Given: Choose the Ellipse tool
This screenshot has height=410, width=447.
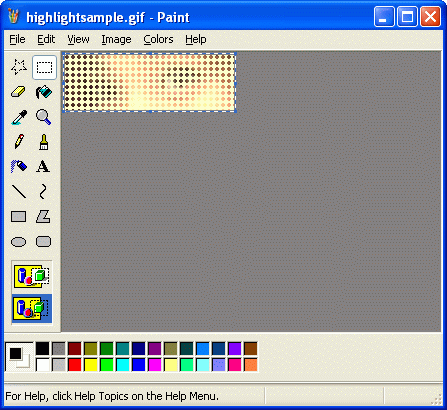Looking at the screenshot, I should point(19,241).
